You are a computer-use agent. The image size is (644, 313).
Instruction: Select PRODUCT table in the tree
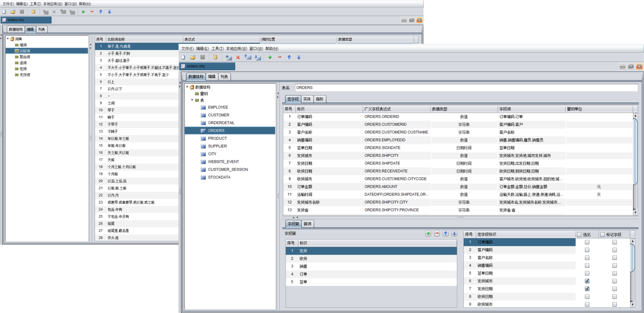click(217, 138)
